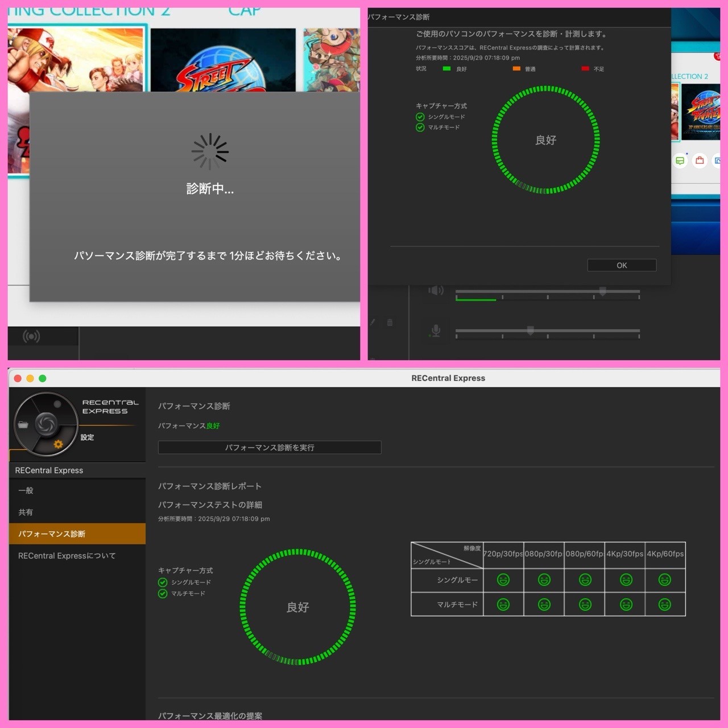The image size is (728, 728).
Task: Click the microphone volume slider handle
Action: click(x=530, y=330)
